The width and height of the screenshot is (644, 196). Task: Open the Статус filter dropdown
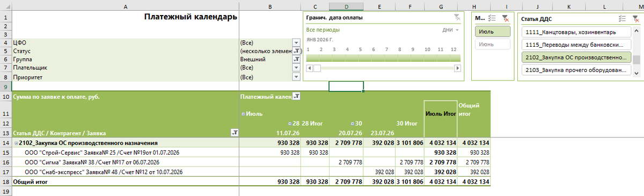(296, 51)
